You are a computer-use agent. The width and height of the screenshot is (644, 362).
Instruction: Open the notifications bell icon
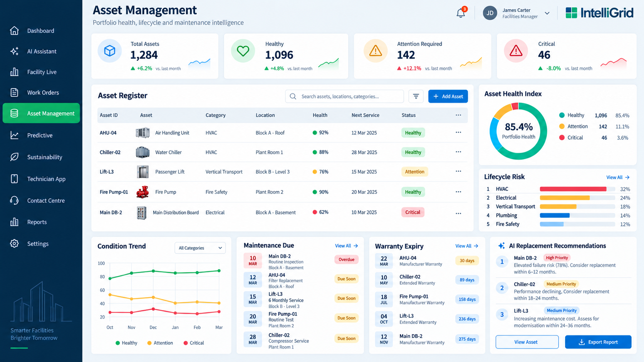pyautogui.click(x=461, y=13)
